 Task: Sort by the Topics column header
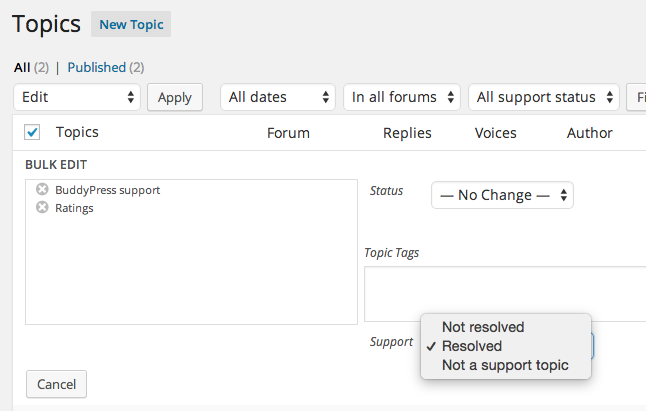point(77,132)
